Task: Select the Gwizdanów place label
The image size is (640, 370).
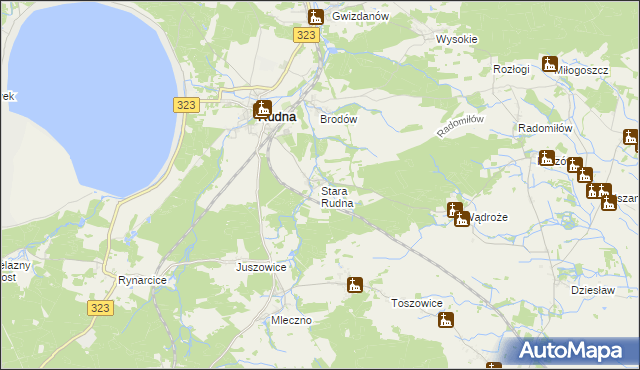Action: 360,16
